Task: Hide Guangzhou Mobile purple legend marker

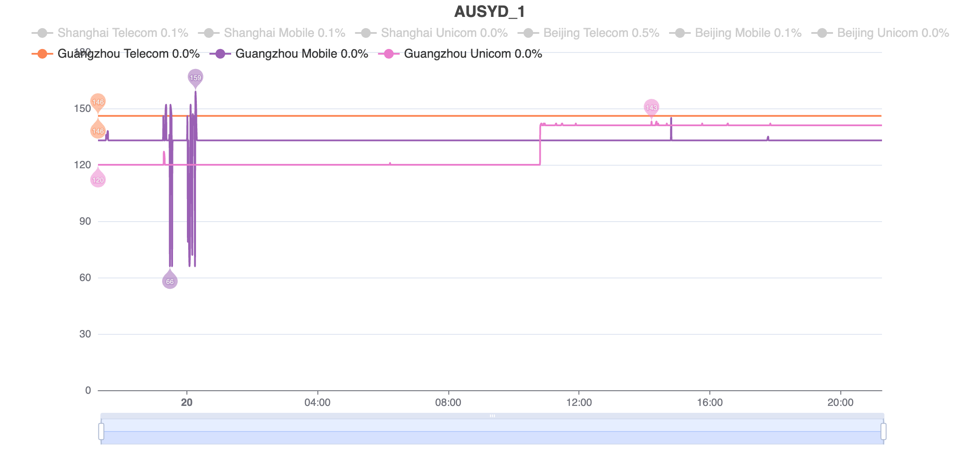Action: 220,54
